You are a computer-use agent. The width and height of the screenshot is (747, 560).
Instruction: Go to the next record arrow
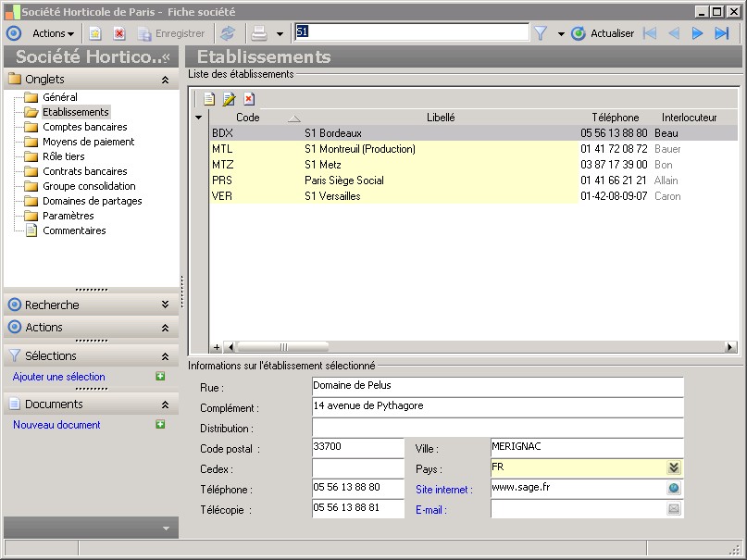click(698, 33)
